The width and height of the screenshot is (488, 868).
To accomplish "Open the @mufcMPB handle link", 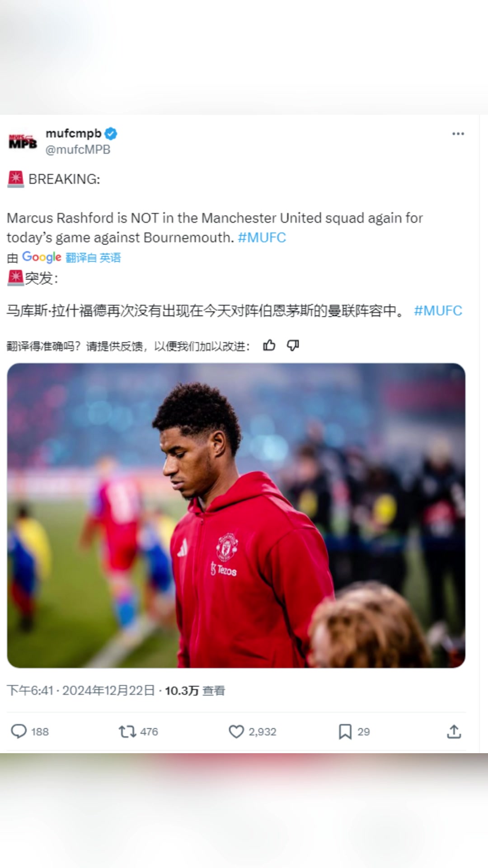I will point(78,150).
